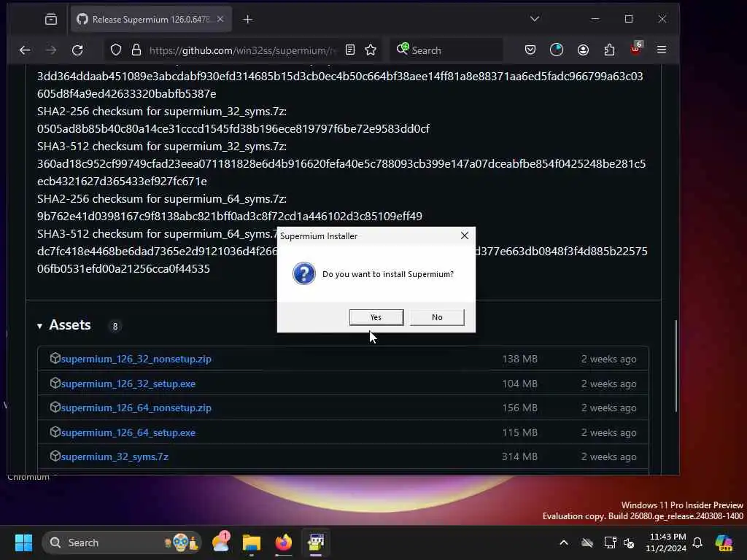
Task: Open the Windows Start menu
Action: (x=23, y=542)
